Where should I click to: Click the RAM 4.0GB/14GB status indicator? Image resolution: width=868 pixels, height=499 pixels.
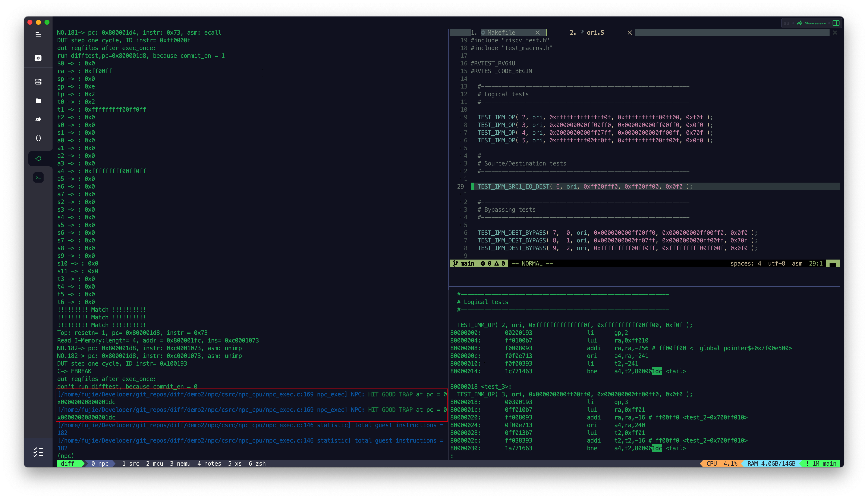(771, 463)
